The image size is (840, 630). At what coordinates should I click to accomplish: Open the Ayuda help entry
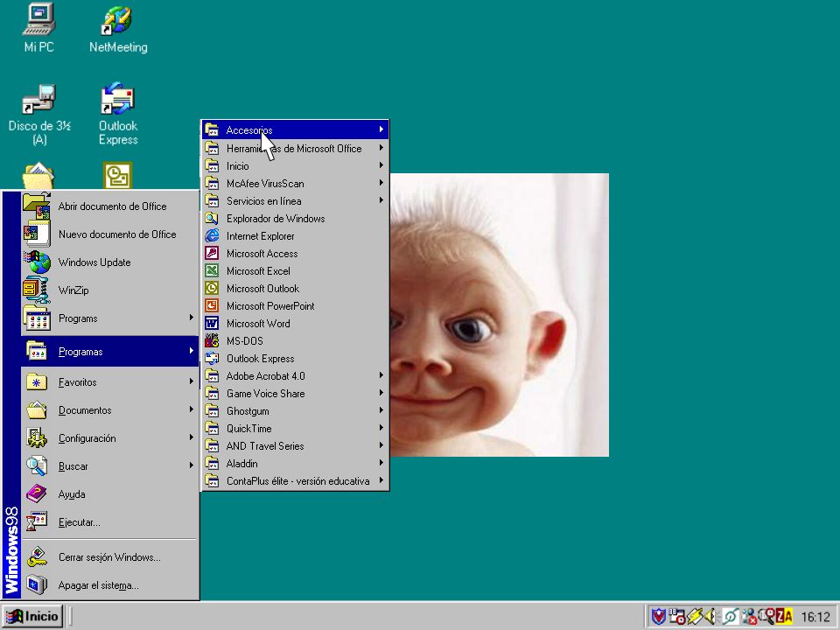pyautogui.click(x=110, y=493)
